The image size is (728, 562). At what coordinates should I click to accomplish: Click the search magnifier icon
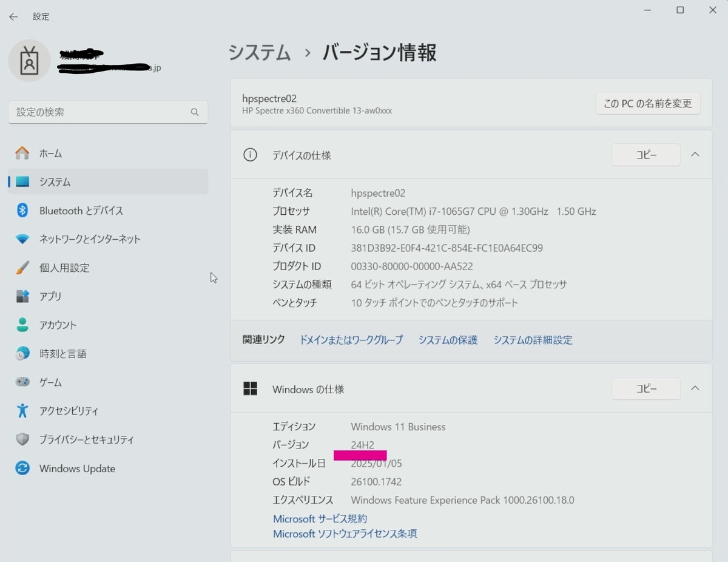pos(195,112)
